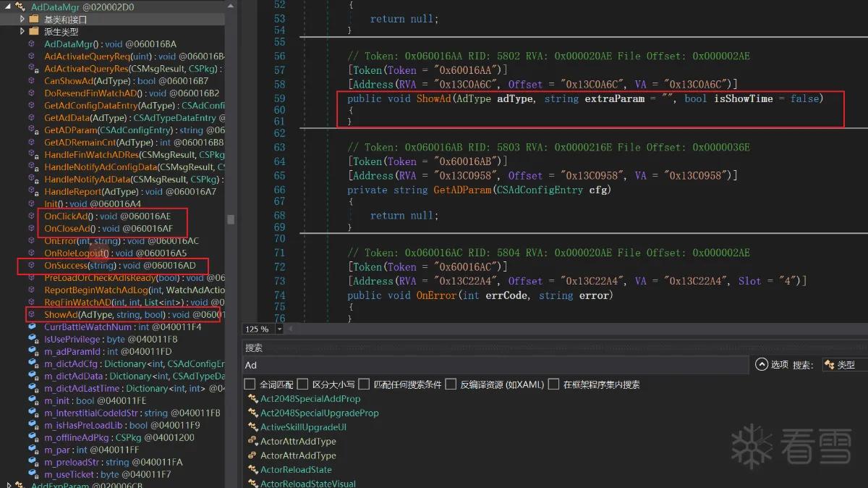Click the method icon beside CanShowAd
This screenshot has height=488, width=868.
click(x=31, y=80)
